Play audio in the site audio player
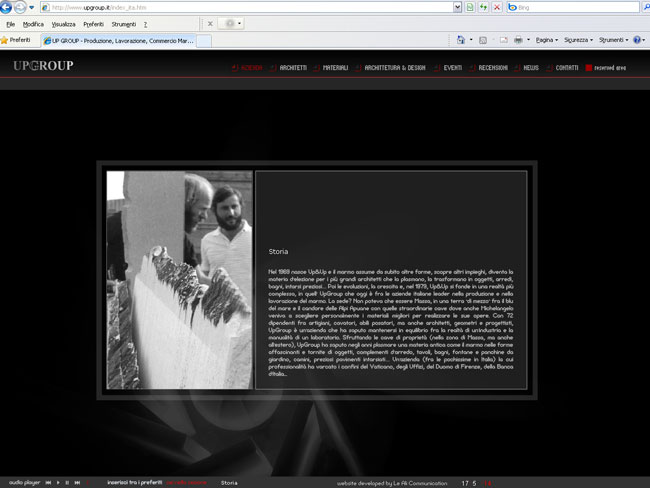The image size is (650, 488). click(x=58, y=483)
